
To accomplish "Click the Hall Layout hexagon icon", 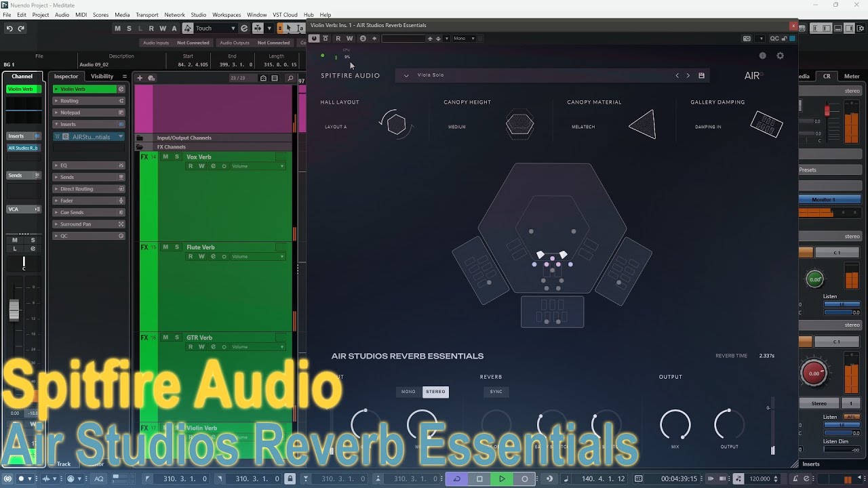I will pyautogui.click(x=396, y=125).
